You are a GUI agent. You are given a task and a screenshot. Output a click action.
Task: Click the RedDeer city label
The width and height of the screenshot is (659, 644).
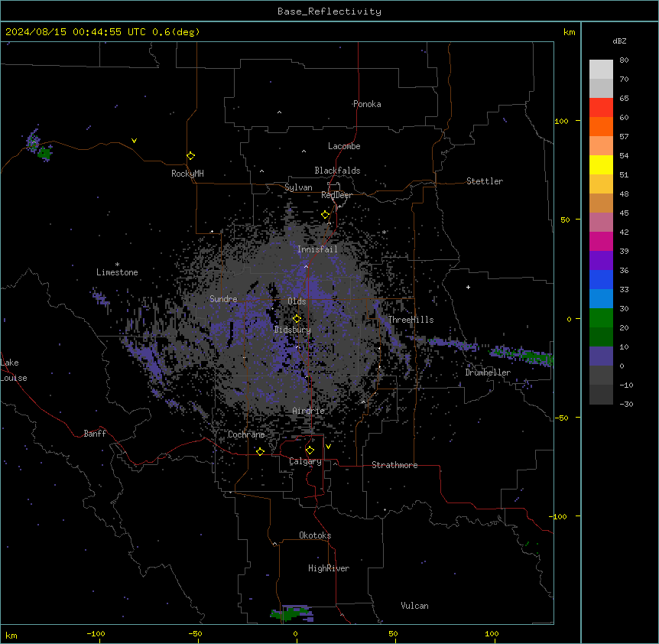tap(336, 195)
